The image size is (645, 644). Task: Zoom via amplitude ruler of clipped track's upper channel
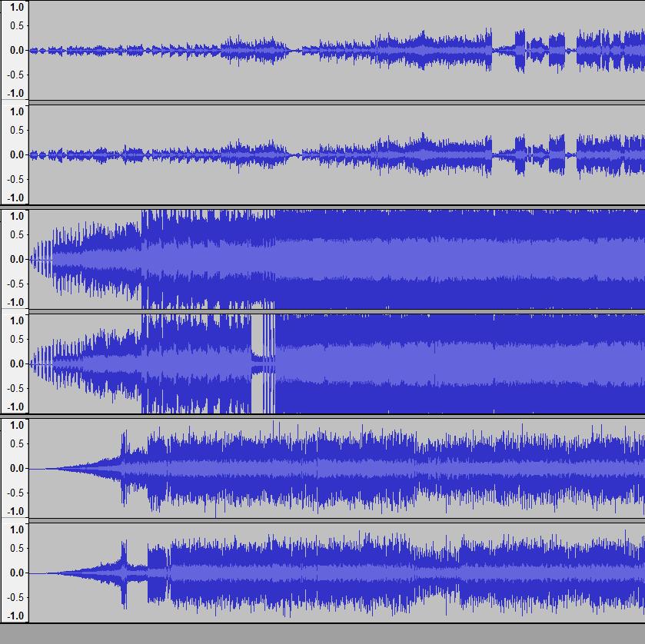(x=15, y=259)
